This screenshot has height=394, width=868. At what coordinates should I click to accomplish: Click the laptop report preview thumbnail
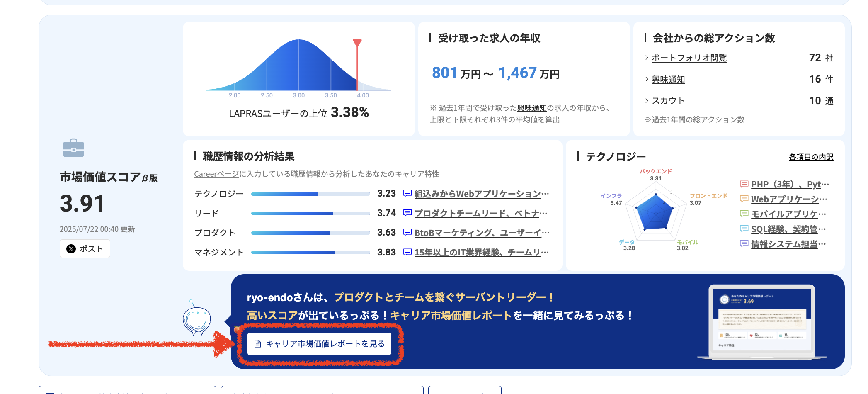[x=762, y=321]
